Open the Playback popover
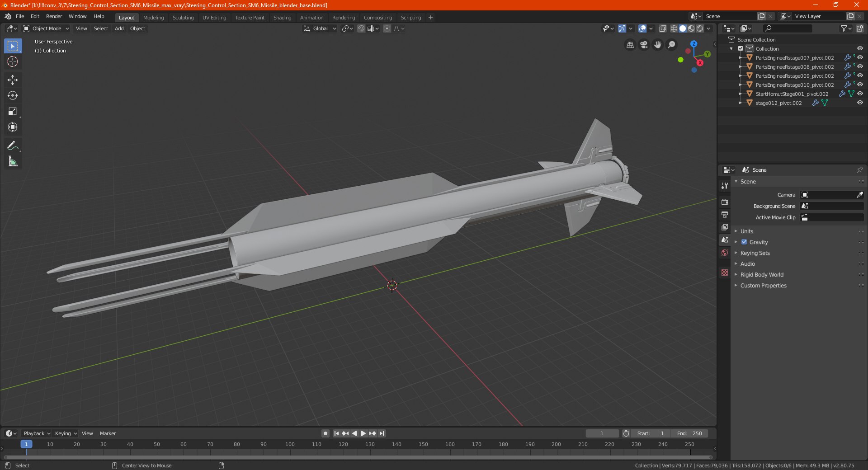 (37, 433)
